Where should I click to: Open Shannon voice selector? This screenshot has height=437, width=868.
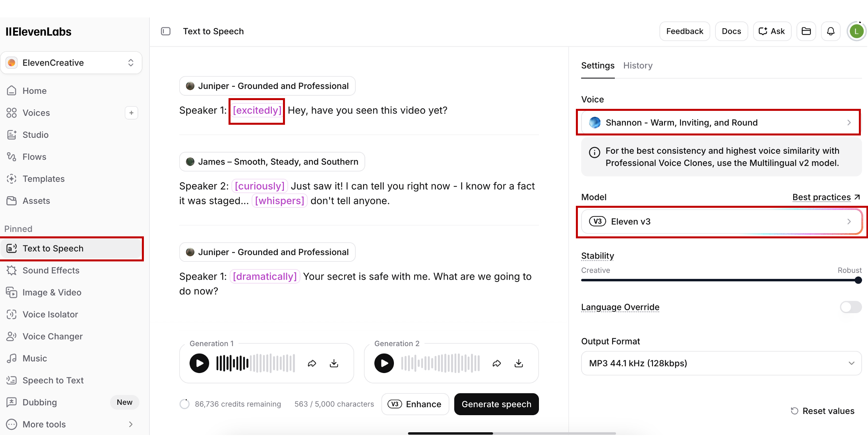click(721, 123)
